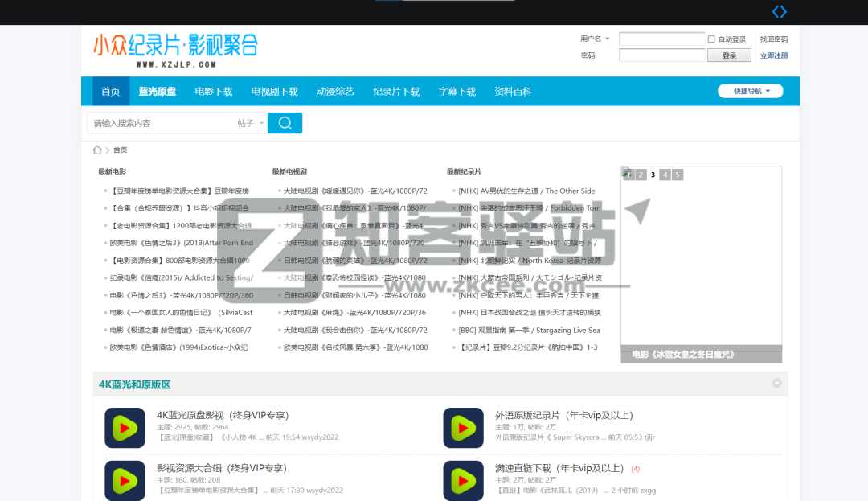Select carousel slide number 5
The height and width of the screenshot is (501, 868).
pos(678,174)
